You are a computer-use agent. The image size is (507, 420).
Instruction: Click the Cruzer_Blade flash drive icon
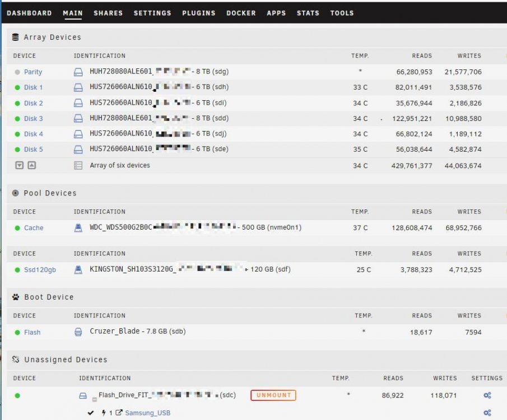point(78,332)
